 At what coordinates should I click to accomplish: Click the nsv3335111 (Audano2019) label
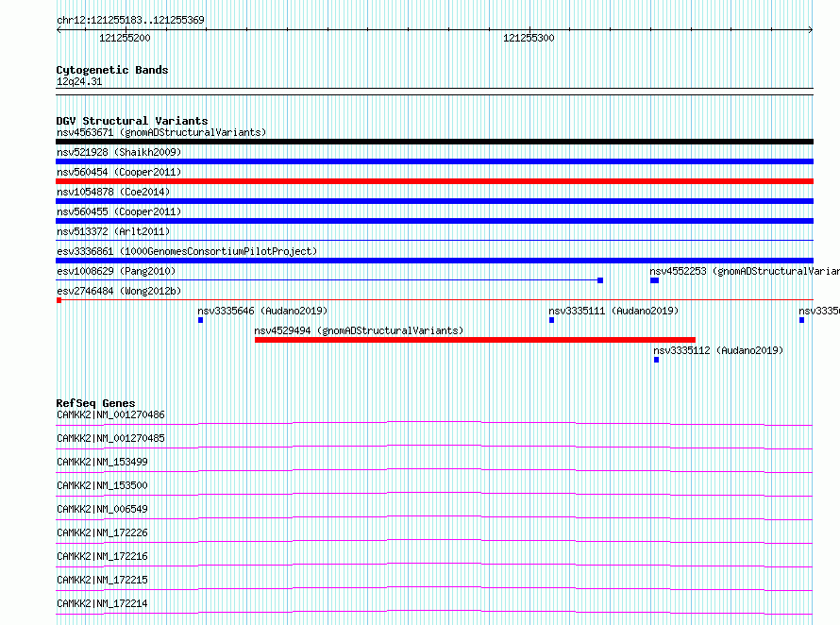coord(613,311)
